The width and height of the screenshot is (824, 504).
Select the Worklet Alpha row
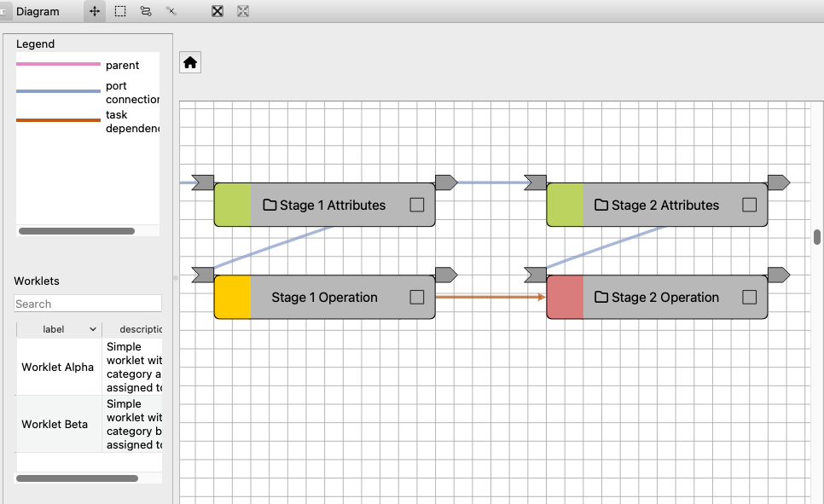coord(90,367)
